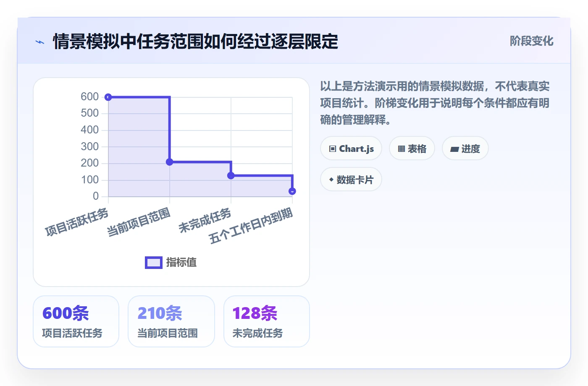Toggle the 指标值 legend swatch

154,263
